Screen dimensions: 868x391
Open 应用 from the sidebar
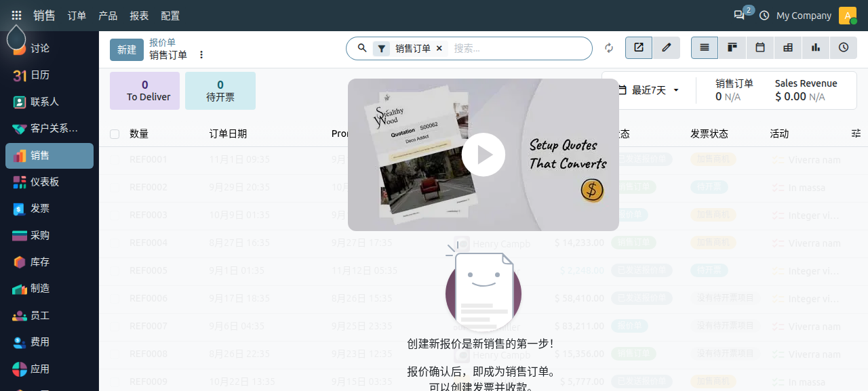[x=50, y=369]
